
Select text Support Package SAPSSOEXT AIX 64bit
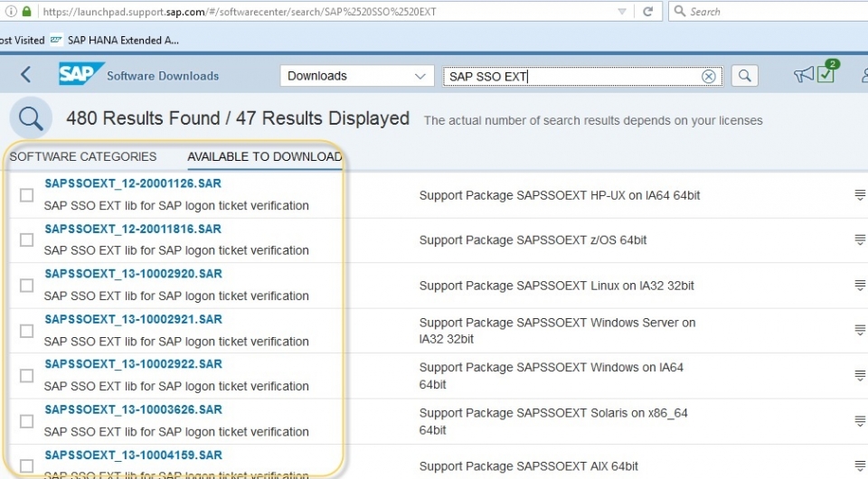pos(529,466)
